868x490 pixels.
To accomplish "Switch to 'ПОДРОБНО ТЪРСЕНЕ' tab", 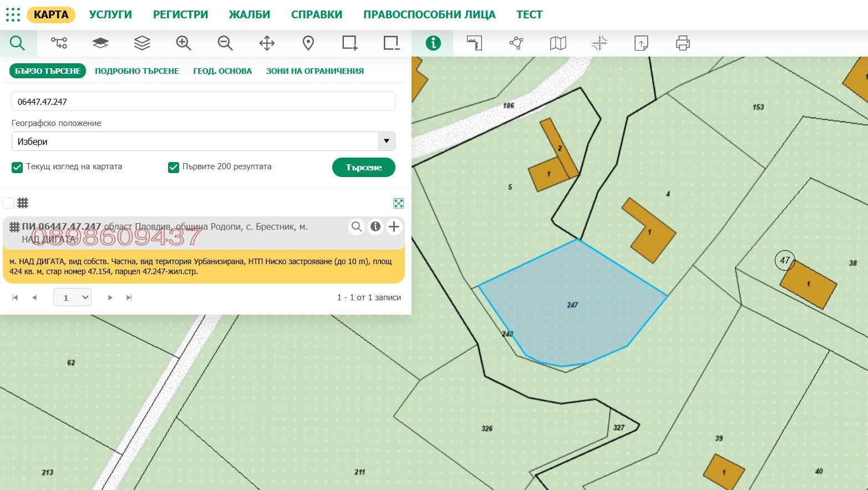I will (136, 71).
